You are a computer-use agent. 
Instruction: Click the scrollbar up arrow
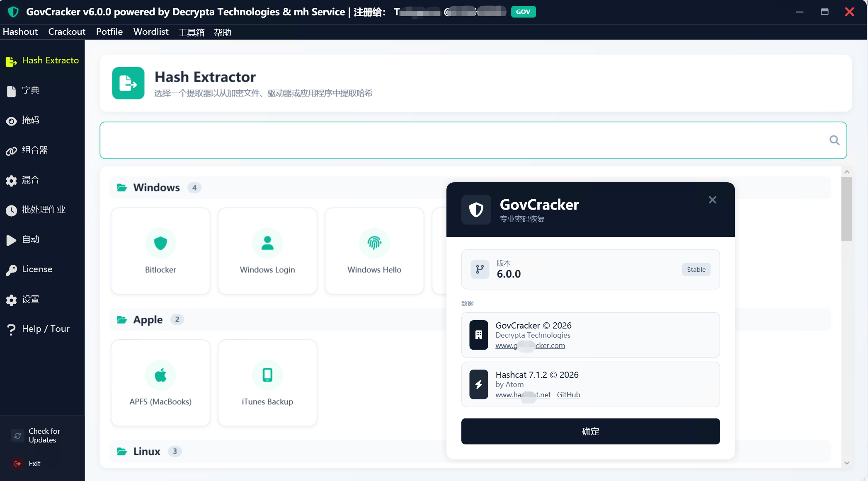pyautogui.click(x=847, y=172)
